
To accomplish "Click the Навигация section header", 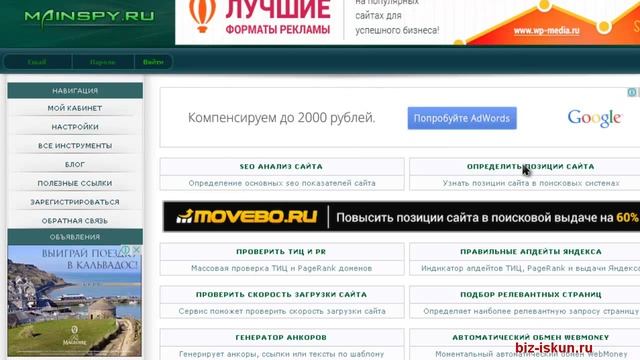I will coord(75,91).
